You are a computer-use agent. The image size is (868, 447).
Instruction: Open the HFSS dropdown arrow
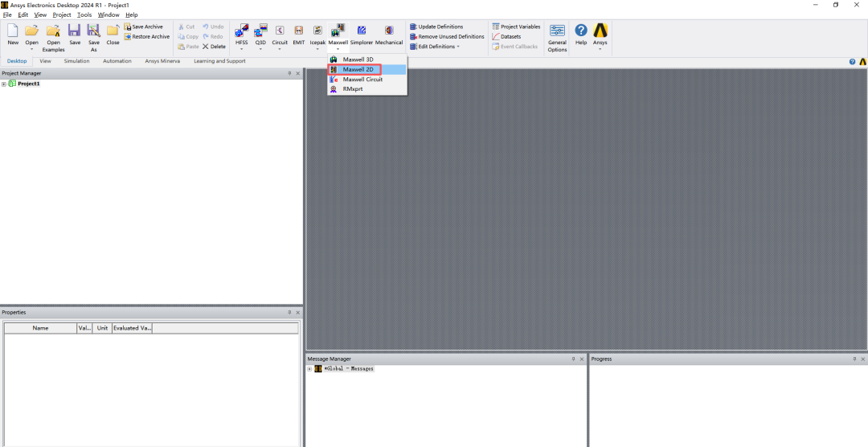241,49
